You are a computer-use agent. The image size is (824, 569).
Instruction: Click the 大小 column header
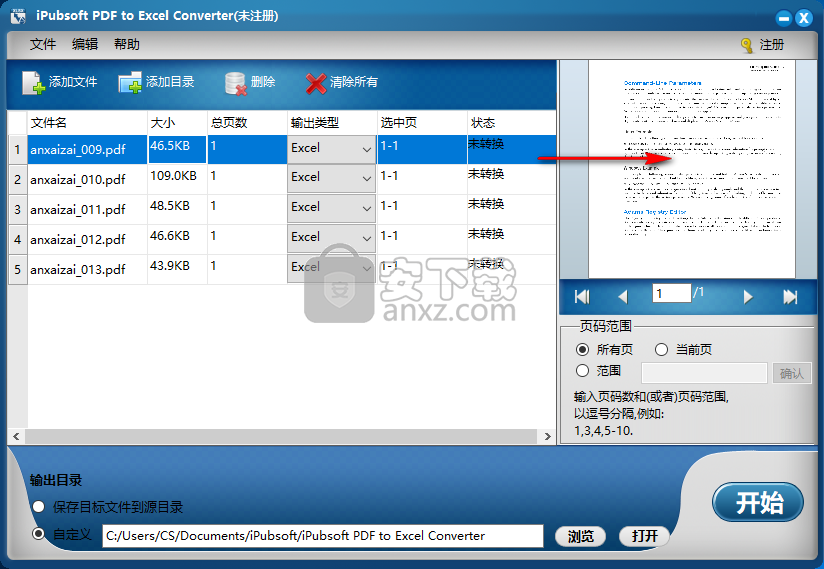tap(177, 123)
